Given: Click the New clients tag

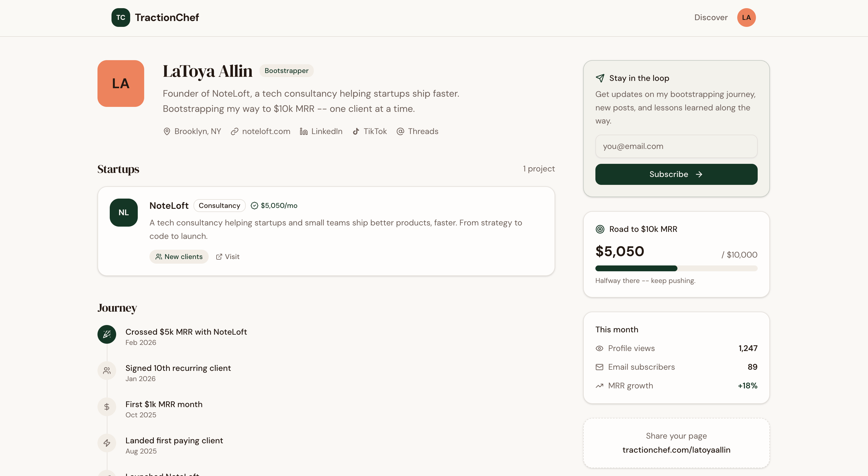Looking at the screenshot, I should [179, 256].
